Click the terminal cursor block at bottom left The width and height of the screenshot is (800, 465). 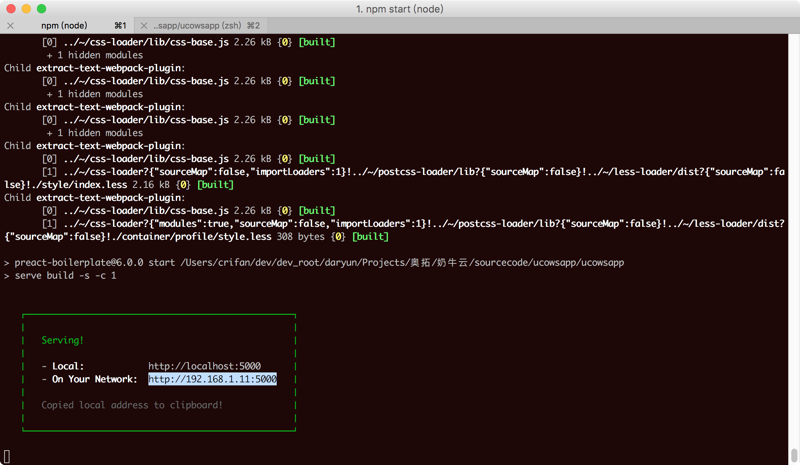(x=7, y=456)
